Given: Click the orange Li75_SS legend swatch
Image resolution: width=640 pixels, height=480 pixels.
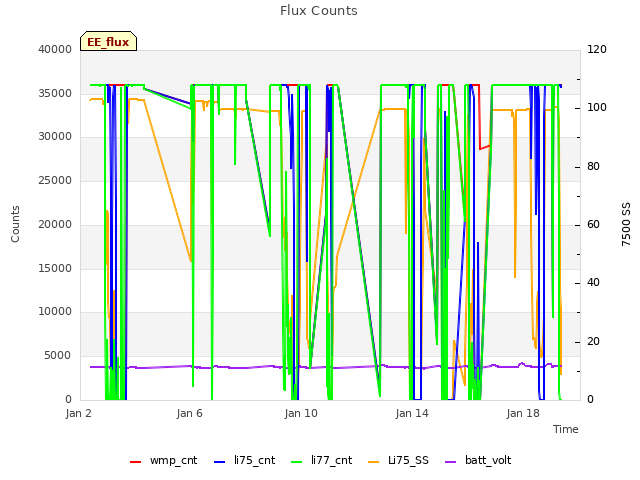Looking at the screenshot, I should [373, 462].
